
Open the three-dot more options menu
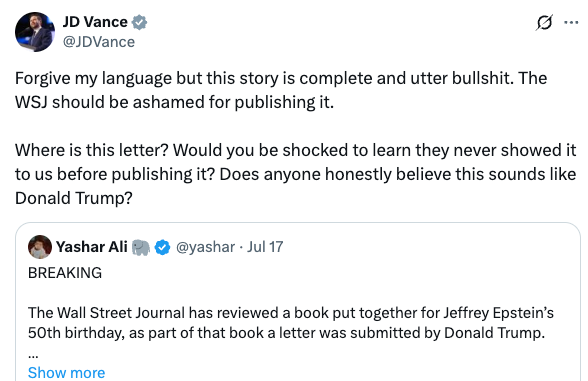571,22
